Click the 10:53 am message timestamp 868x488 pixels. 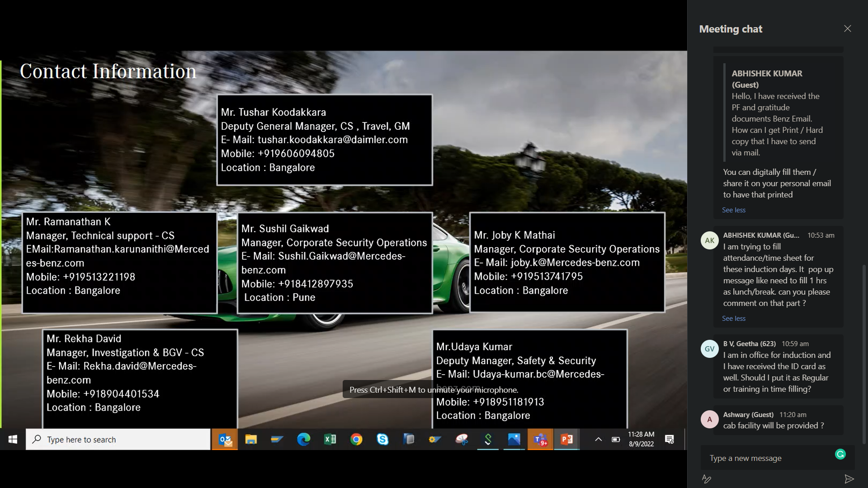pos(821,235)
